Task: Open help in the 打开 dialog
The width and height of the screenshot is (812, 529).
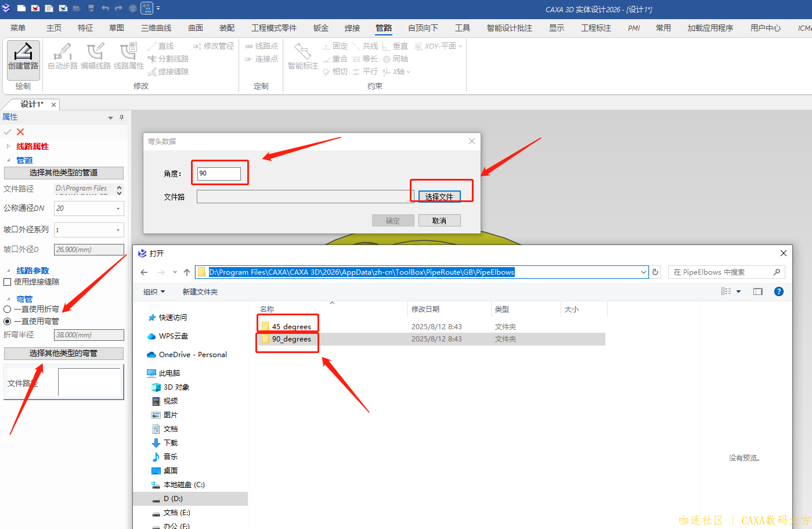Action: (x=779, y=292)
